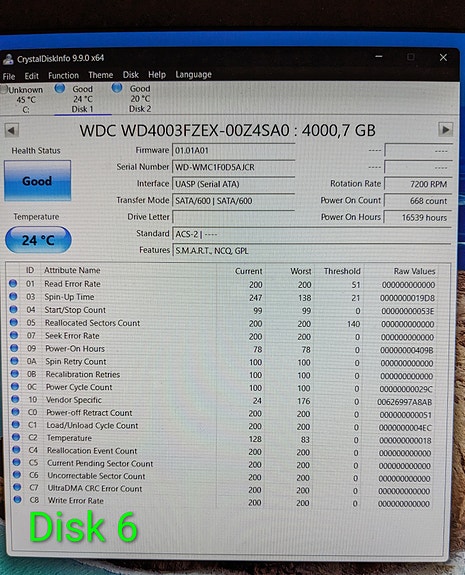Select the Current Pending Sector Count row
Screen dimensions: 465x575
tap(222, 464)
